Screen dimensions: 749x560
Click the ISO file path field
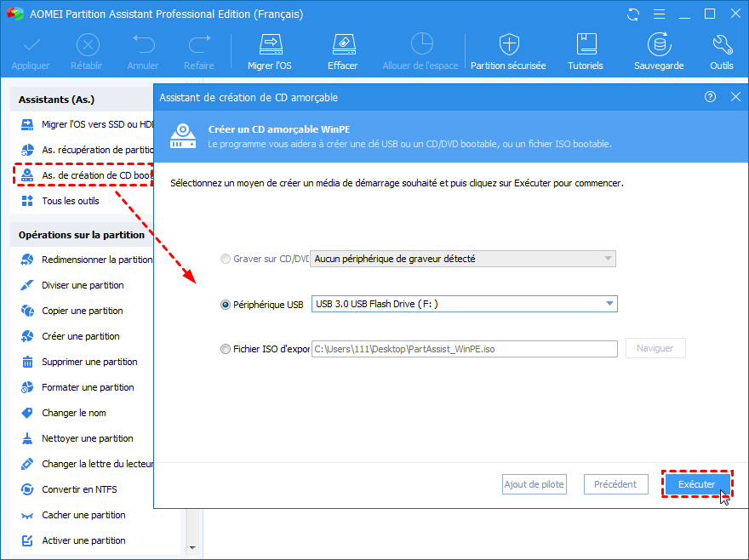[x=465, y=349]
